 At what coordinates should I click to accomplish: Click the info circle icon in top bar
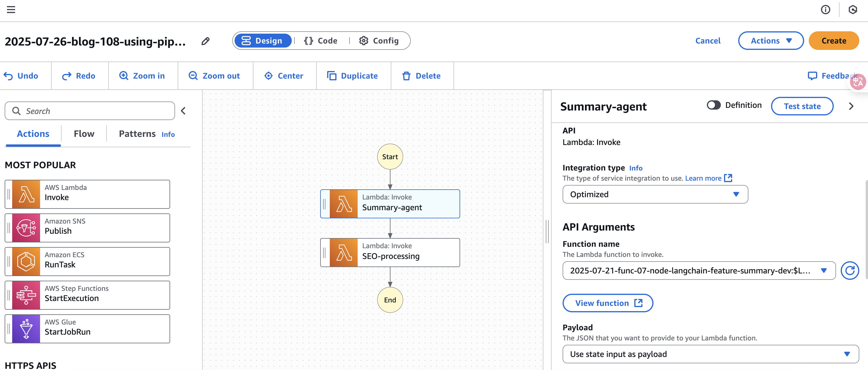coord(825,10)
